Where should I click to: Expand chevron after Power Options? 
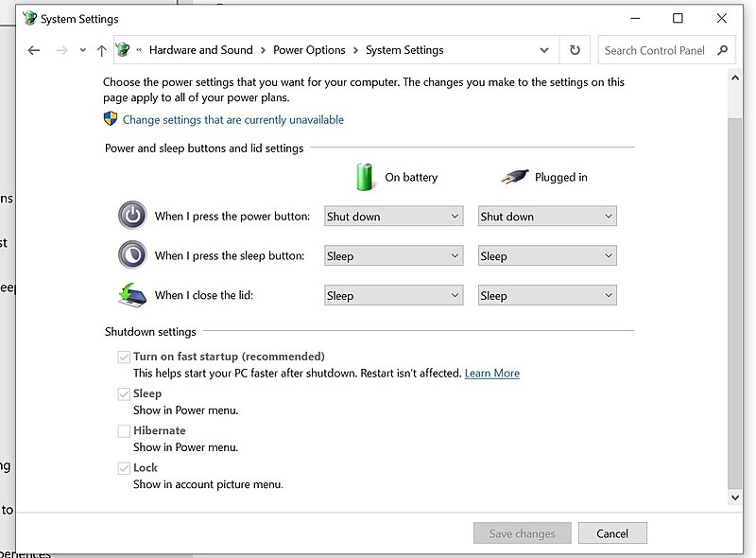pyautogui.click(x=356, y=50)
